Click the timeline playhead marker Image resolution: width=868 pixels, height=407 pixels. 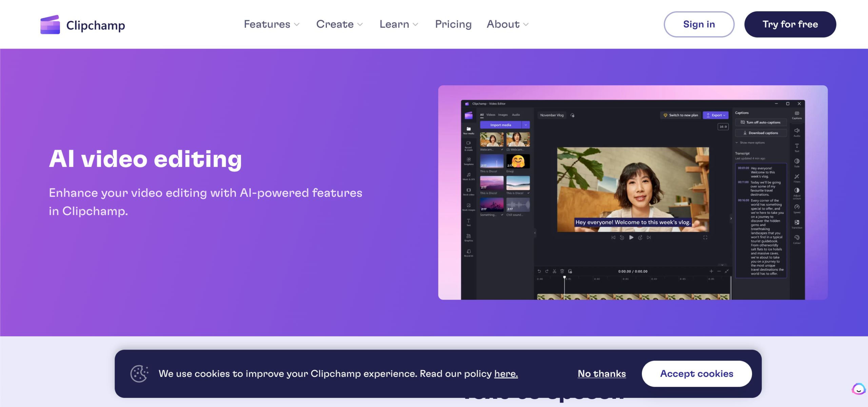click(x=565, y=278)
